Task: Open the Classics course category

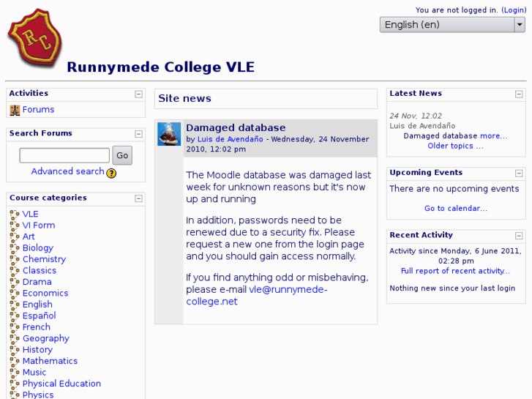Action: (x=40, y=270)
